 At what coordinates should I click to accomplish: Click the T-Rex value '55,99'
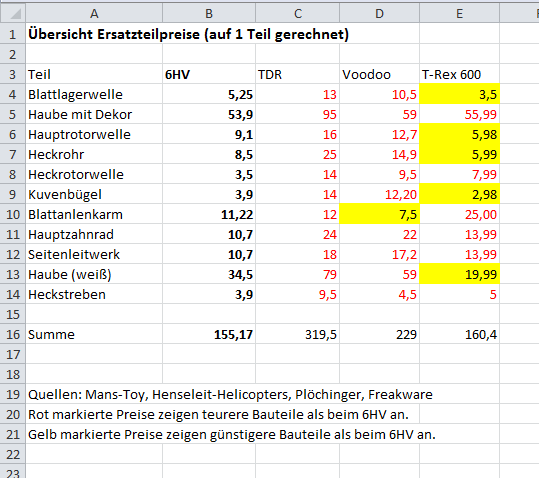459,114
